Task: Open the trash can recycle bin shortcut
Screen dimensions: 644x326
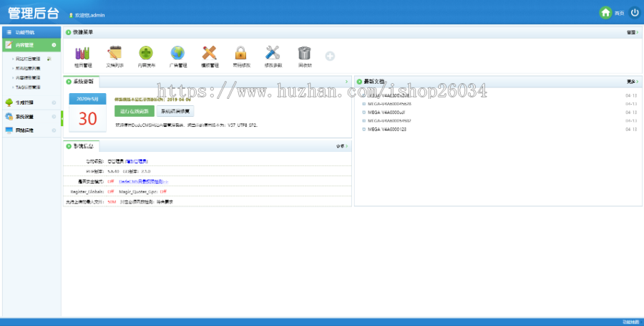Action: click(x=304, y=53)
